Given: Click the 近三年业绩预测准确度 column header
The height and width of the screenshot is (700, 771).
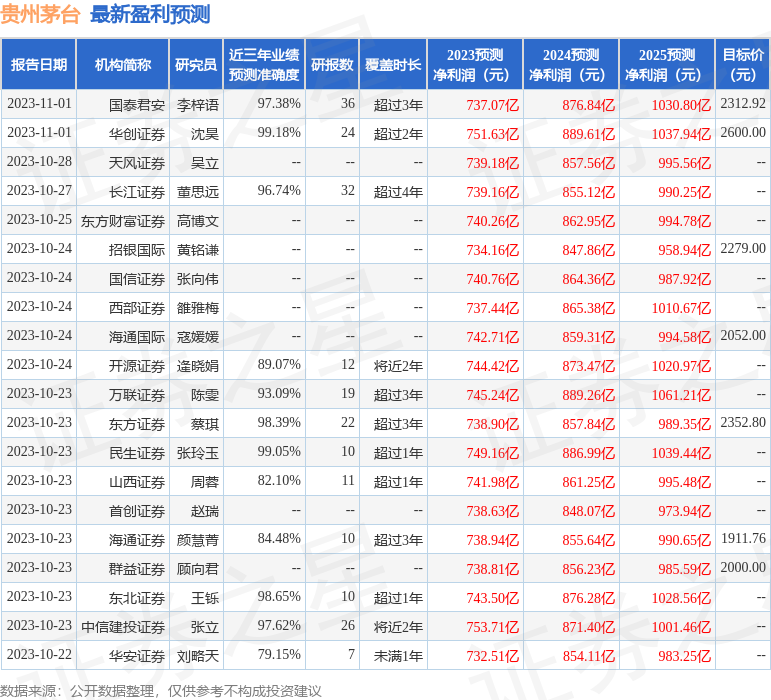Looking at the screenshot, I should (264, 64).
